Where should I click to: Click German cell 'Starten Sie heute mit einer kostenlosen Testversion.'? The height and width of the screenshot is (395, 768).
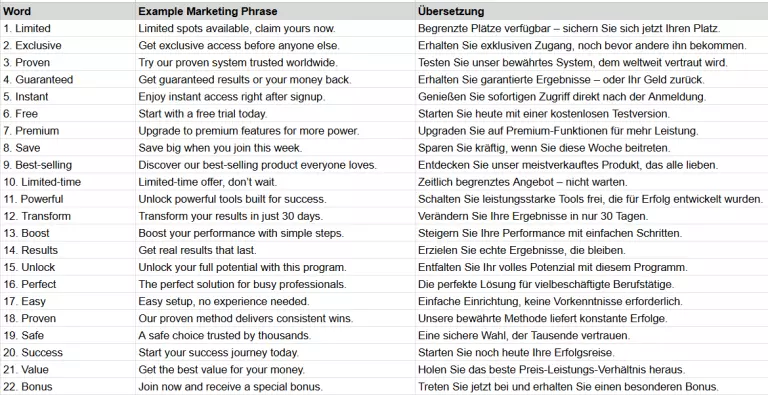[592, 114]
